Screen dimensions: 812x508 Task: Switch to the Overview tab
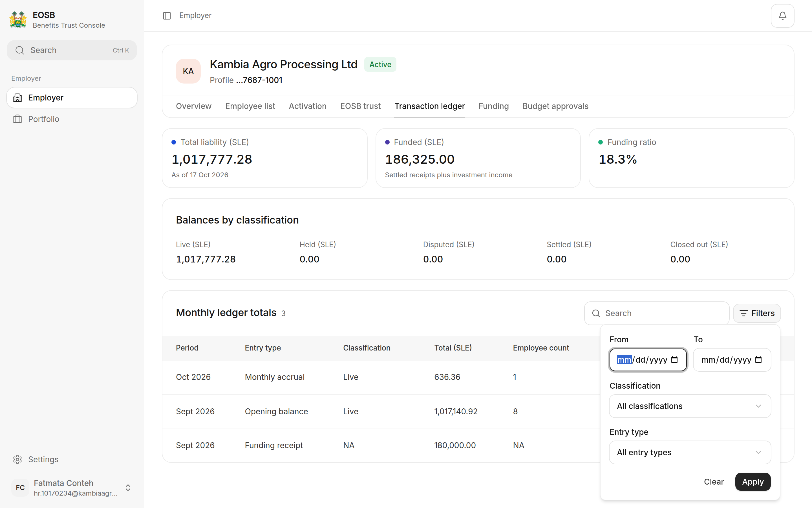click(194, 106)
